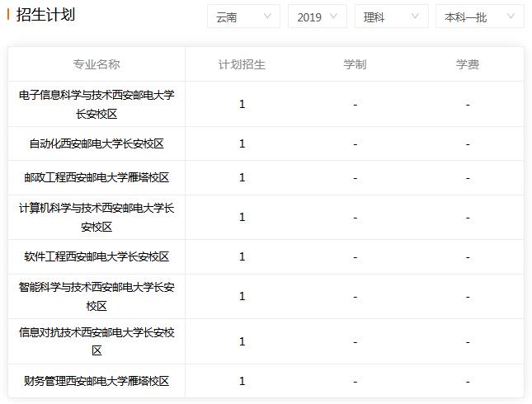Click the 招生计划 section heading

point(45,15)
